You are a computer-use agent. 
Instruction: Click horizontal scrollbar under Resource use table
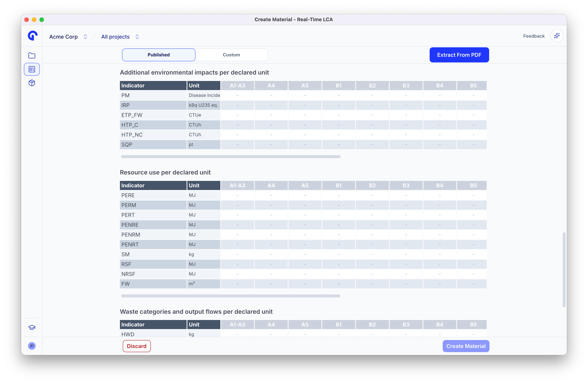[x=231, y=296]
